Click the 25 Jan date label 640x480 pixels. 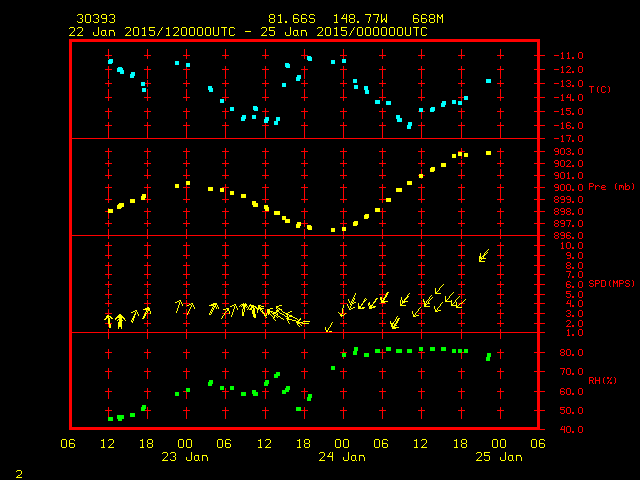click(498, 457)
